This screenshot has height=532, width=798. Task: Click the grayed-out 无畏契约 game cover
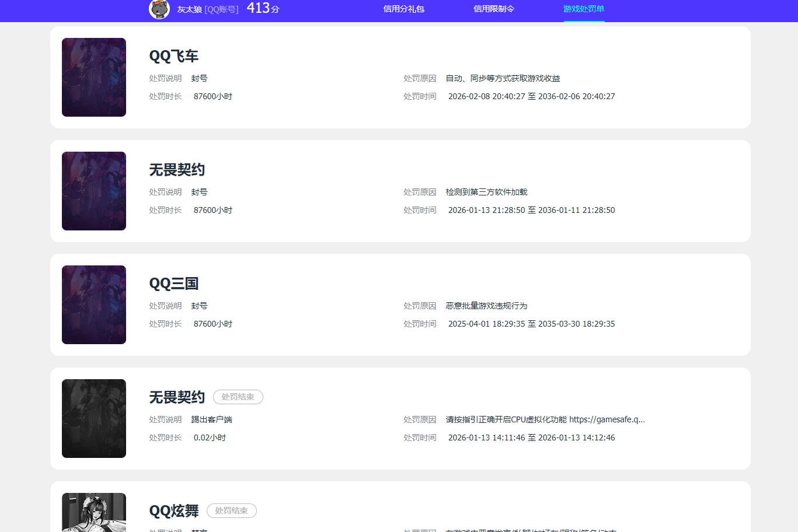pyautogui.click(x=93, y=418)
